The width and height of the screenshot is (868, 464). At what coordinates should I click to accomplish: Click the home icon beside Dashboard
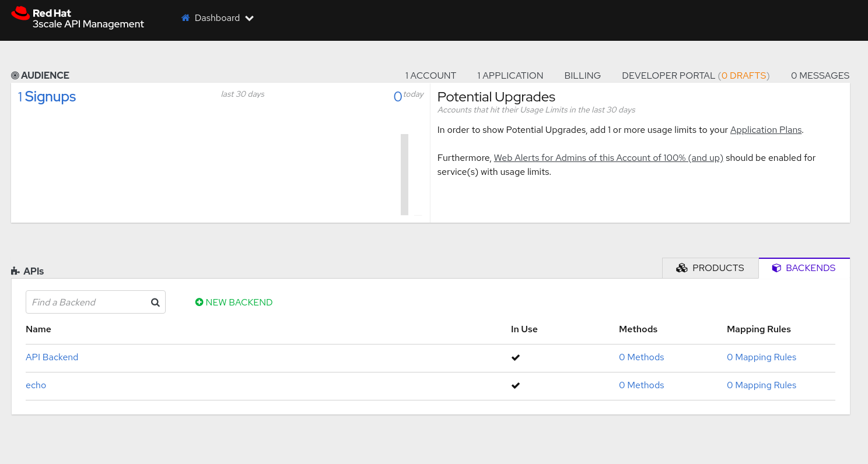(x=185, y=18)
